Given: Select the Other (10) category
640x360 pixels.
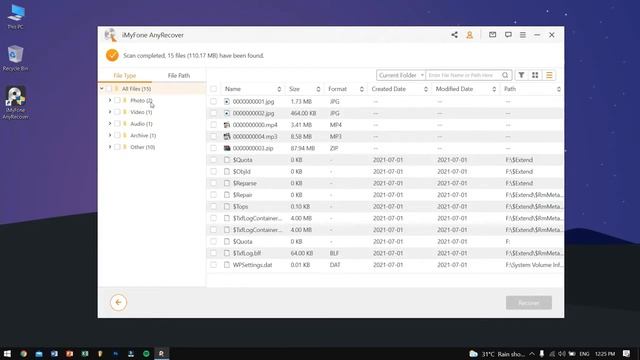Looking at the screenshot, I should click(142, 147).
